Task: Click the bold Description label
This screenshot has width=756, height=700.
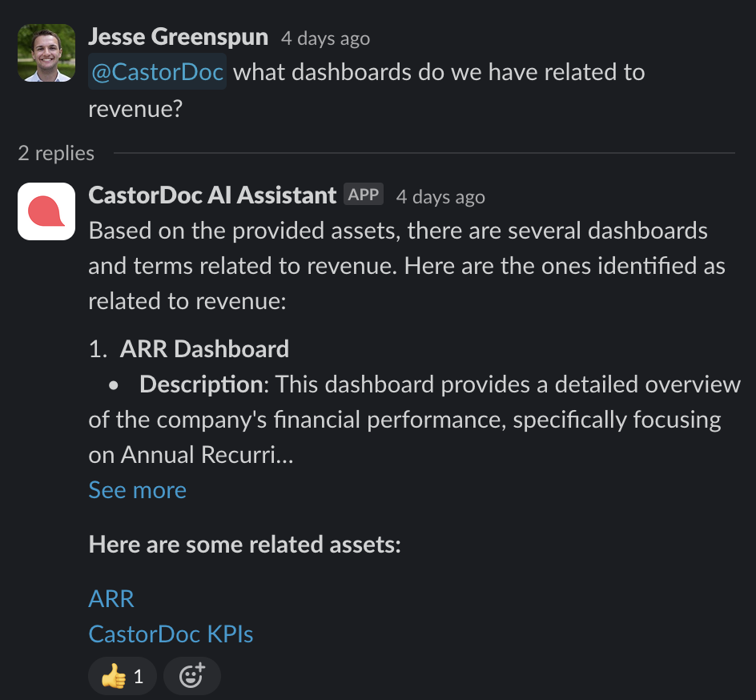Action: [200, 384]
